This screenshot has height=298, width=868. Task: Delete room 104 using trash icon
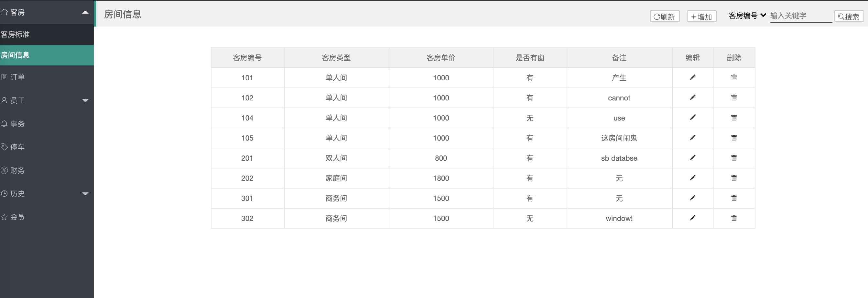[734, 118]
